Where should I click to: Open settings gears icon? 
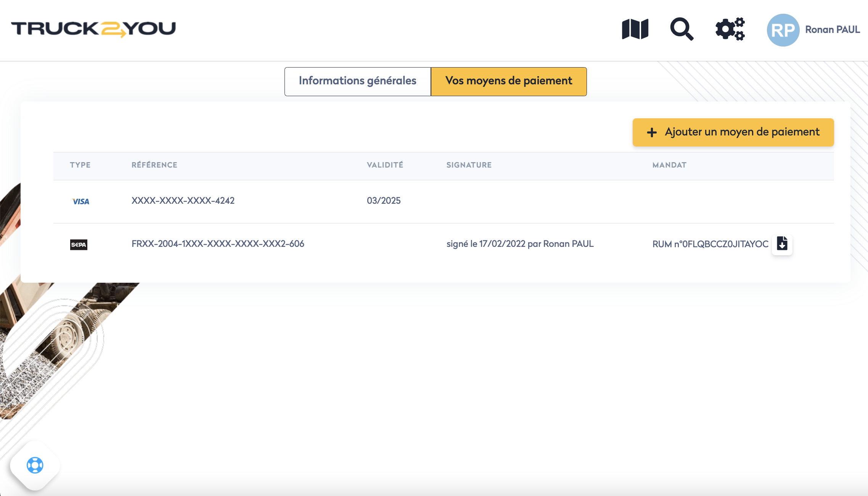(x=730, y=29)
